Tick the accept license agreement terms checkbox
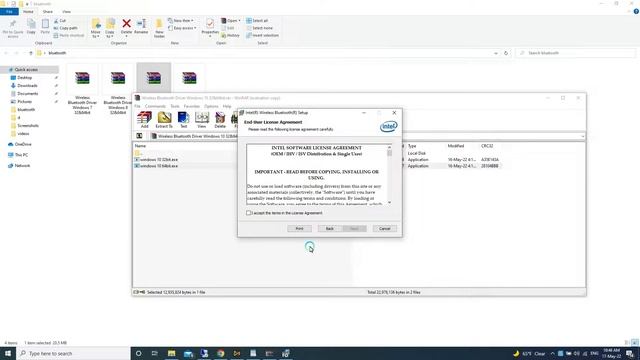 249,213
